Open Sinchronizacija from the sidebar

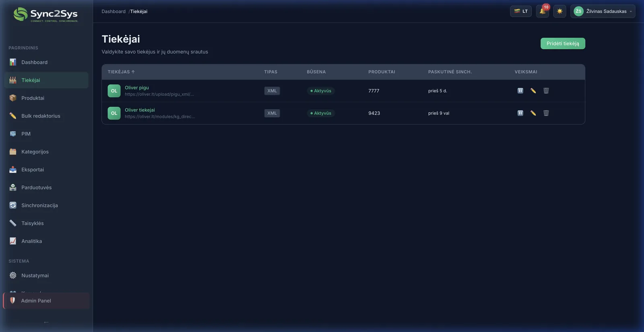[x=39, y=205]
